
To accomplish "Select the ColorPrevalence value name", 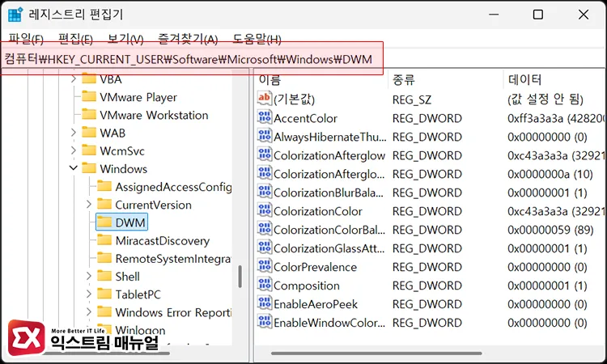I will pyautogui.click(x=315, y=267).
